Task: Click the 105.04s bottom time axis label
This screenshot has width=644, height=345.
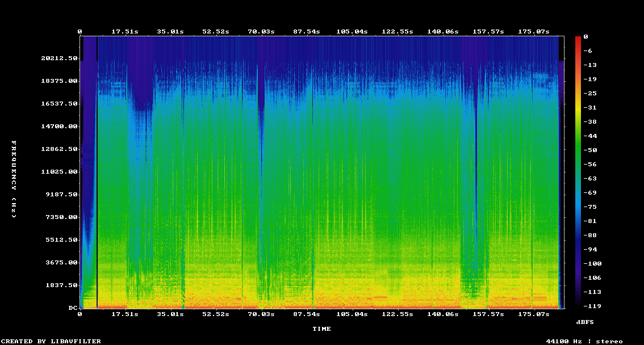Action: [352, 314]
